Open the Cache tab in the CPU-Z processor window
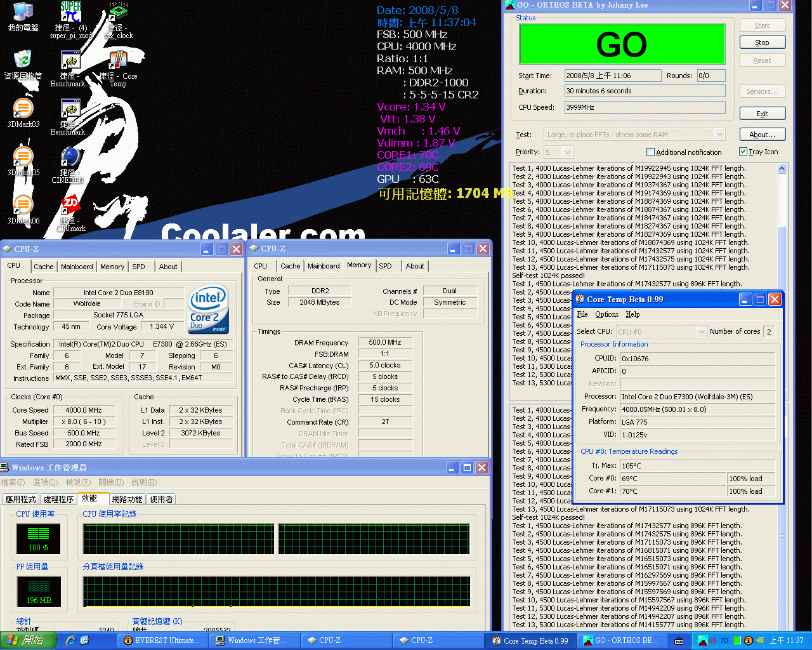This screenshot has width=812, height=650. point(44,267)
